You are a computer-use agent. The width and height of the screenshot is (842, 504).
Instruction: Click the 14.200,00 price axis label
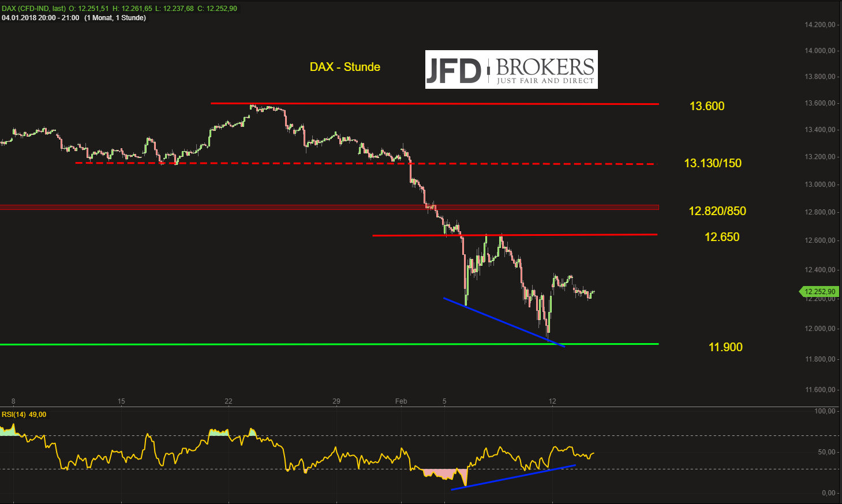(820, 25)
